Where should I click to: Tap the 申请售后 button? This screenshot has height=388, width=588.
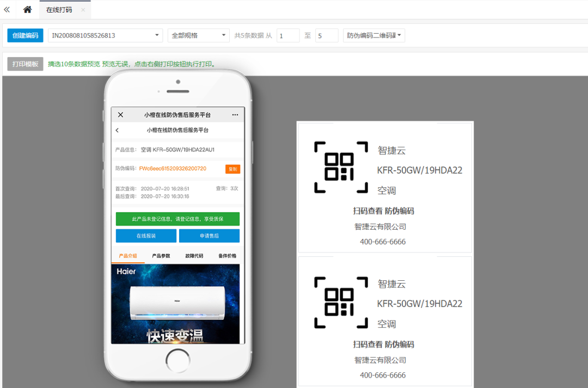point(209,236)
